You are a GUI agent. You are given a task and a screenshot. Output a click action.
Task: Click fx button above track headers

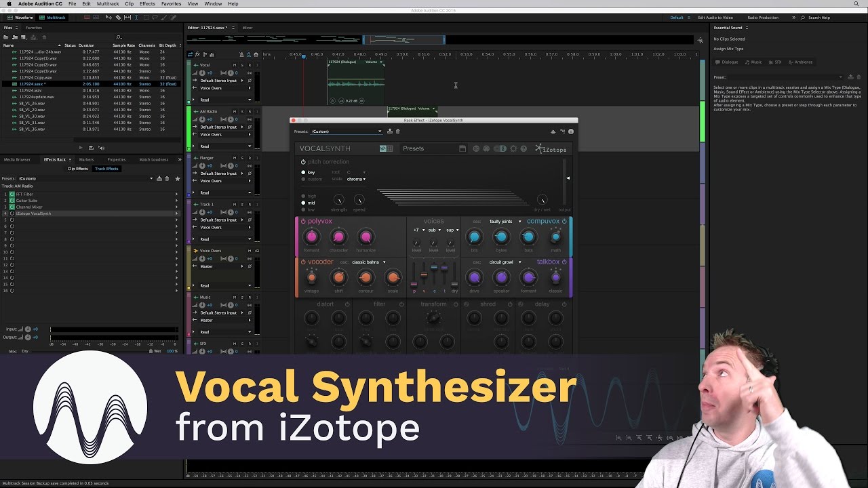[197, 54]
